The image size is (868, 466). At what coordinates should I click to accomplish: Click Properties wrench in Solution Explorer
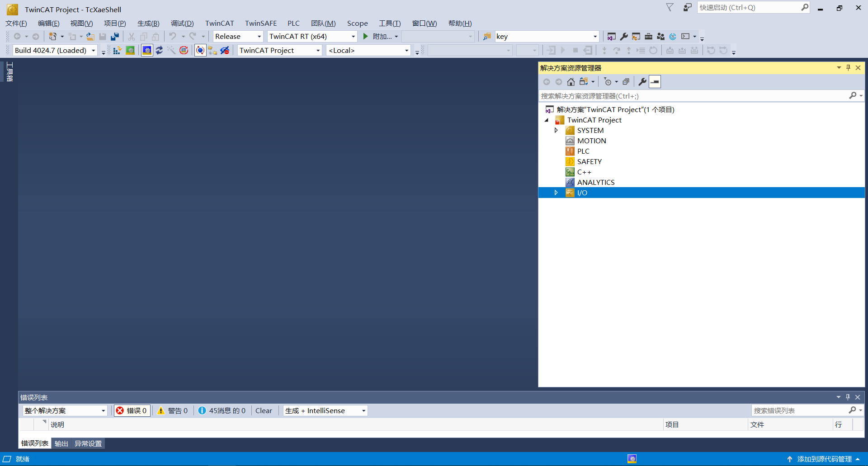point(642,82)
